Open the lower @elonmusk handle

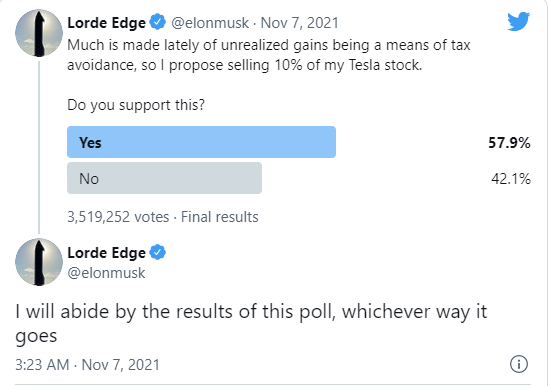[x=106, y=273]
